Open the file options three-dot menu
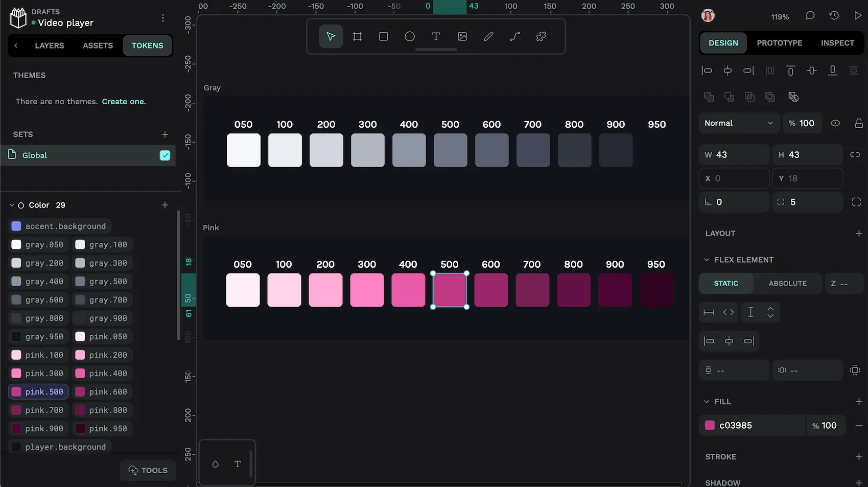The width and height of the screenshot is (868, 487). tap(163, 18)
